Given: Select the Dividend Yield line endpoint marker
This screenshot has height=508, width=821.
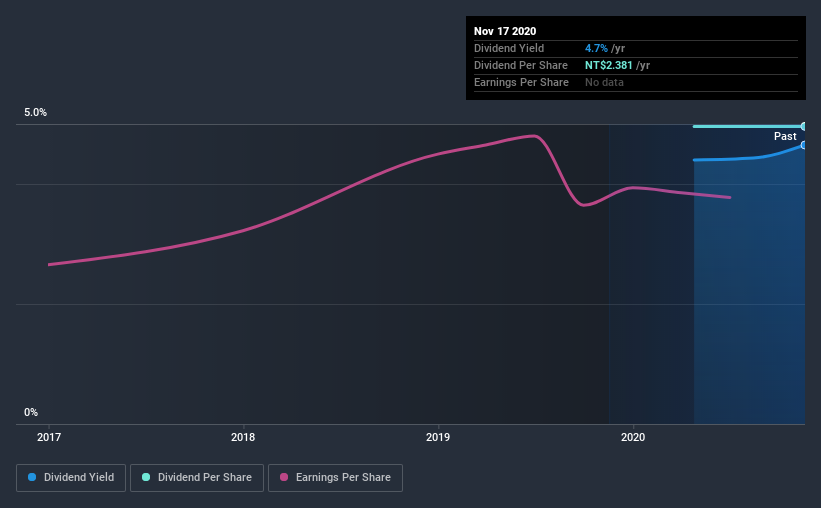Looking at the screenshot, I should point(803,145).
